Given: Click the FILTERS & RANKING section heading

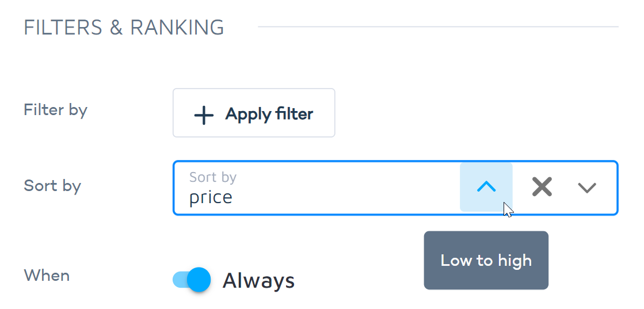Looking at the screenshot, I should pyautogui.click(x=124, y=28).
